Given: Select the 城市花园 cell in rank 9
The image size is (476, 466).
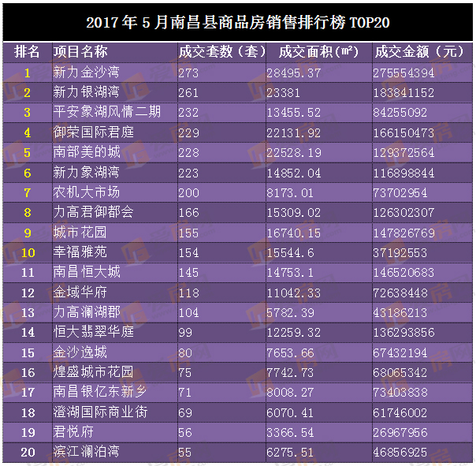Looking at the screenshot, I should [80, 233].
